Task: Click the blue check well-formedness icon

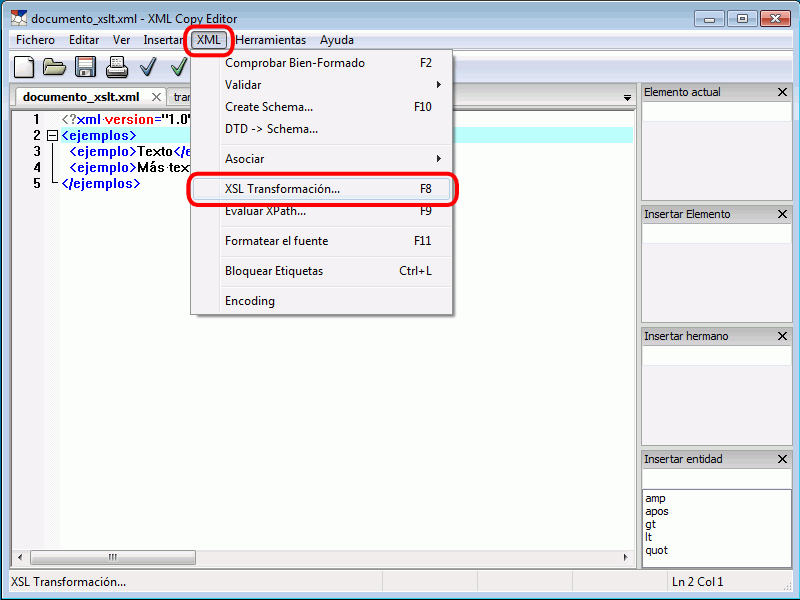Action: click(148, 67)
